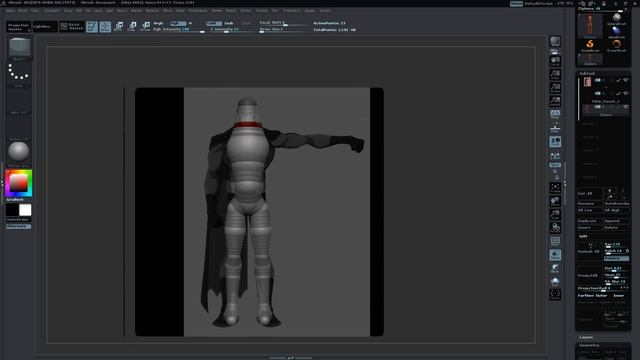
Task: Activate Quick Sketch mode
Action: click(x=72, y=27)
